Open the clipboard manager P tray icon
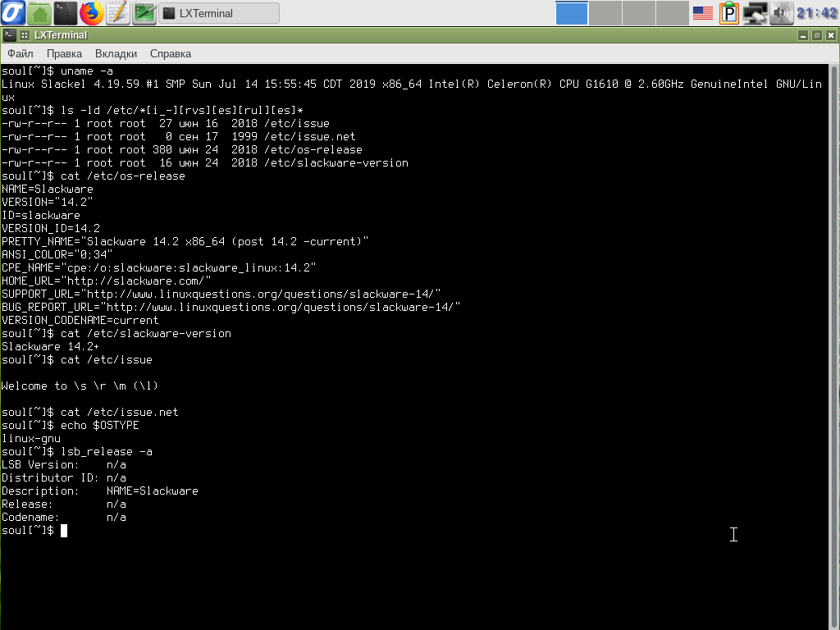Image resolution: width=840 pixels, height=630 pixels. coord(728,13)
